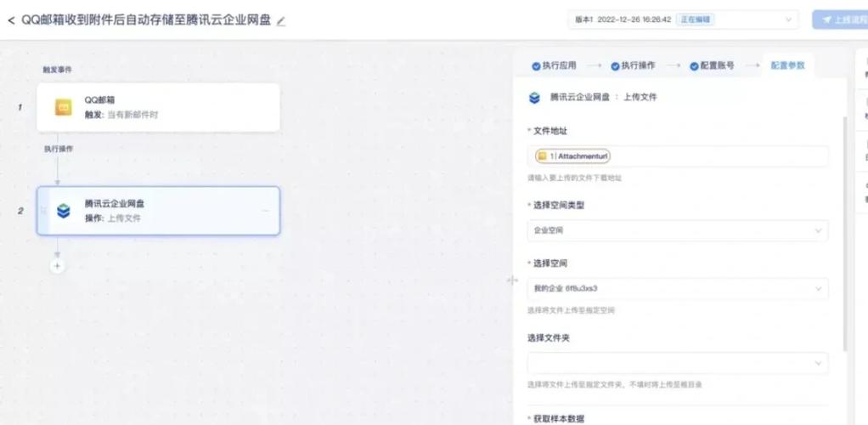Switch to the 配置参数 step tab
The height and width of the screenshot is (425, 868).
[x=787, y=66]
